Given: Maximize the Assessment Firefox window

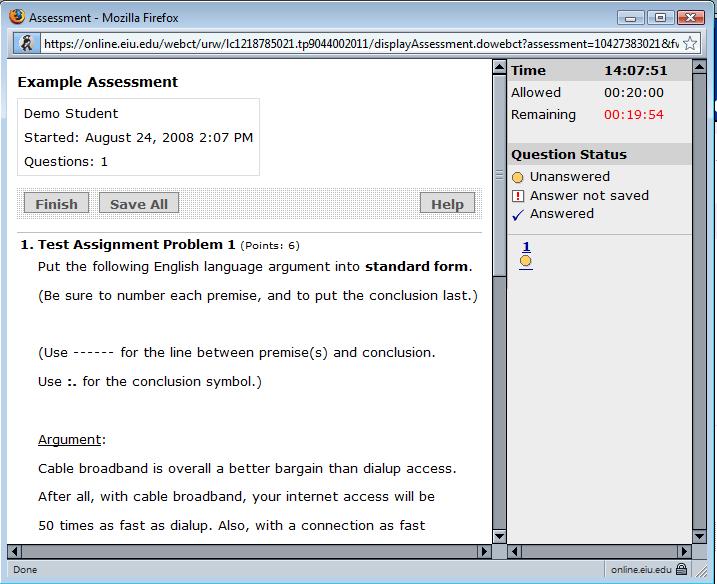Looking at the screenshot, I should [659, 17].
